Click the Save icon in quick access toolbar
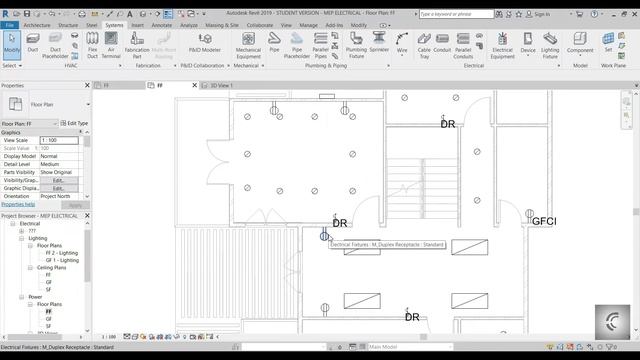Screen dimensions: 640x360 (27, 14)
